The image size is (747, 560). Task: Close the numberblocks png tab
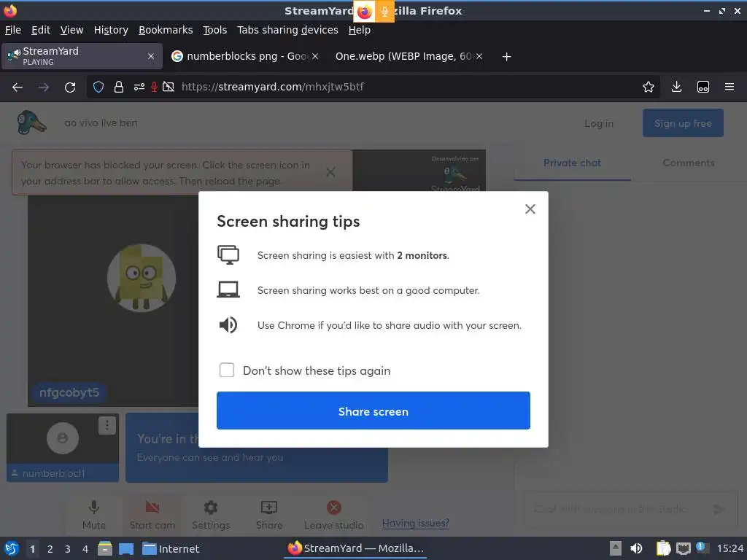click(315, 56)
